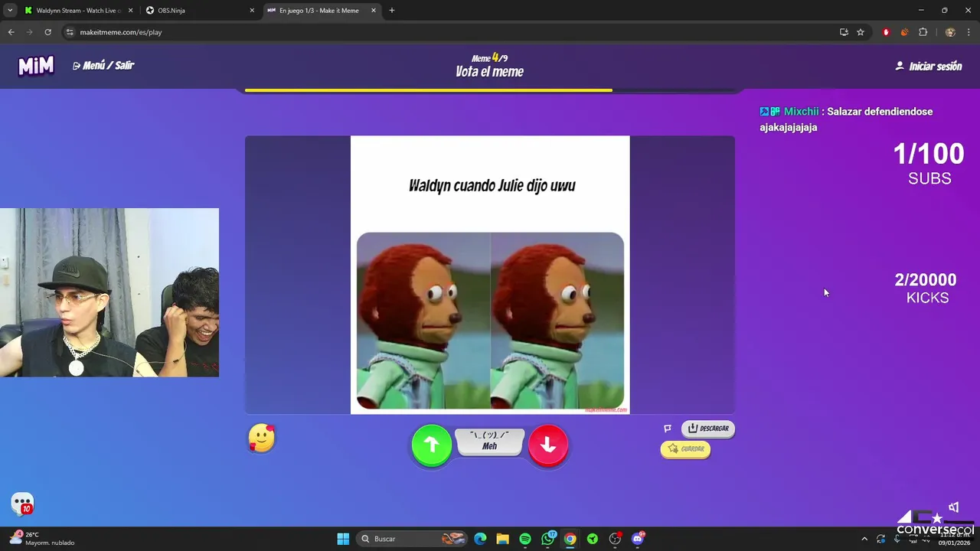This screenshot has height=551, width=980.
Task: Click the sync status tray icon
Action: [881, 539]
